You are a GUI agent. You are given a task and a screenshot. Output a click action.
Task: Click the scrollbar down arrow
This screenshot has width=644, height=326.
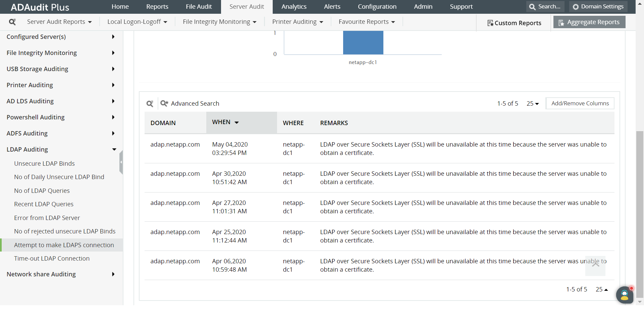[640, 302]
